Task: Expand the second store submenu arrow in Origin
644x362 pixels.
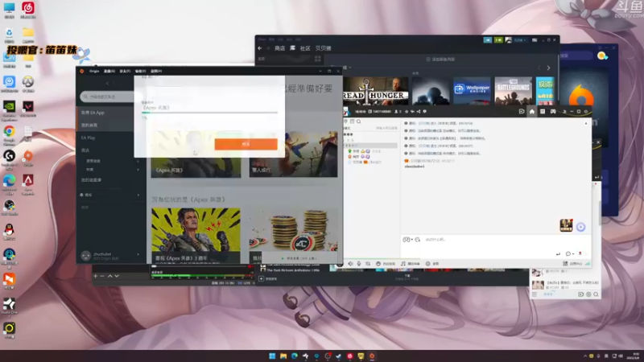Action: click(138, 170)
